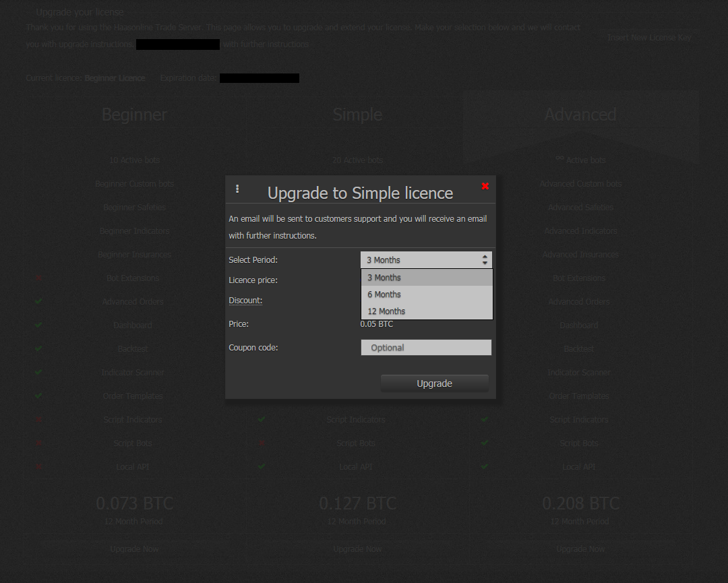Click the 0.127 BTC Simple price
The image size is (728, 583).
click(x=357, y=503)
